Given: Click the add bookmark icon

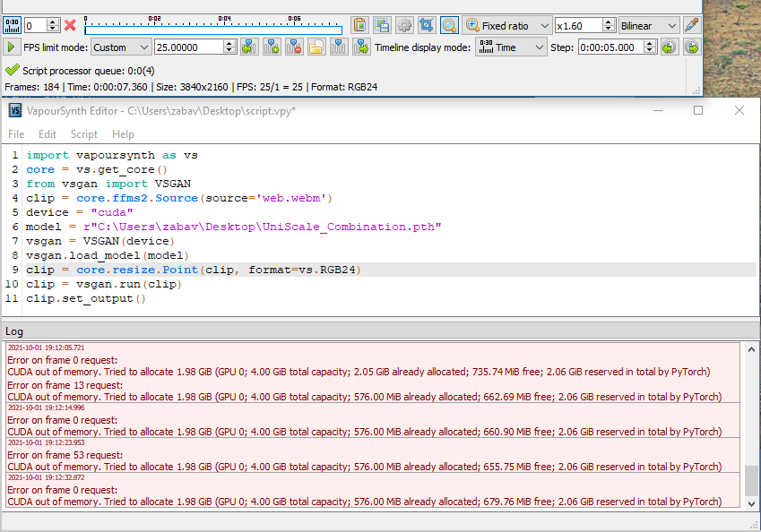Looking at the screenshot, I should click(272, 47).
